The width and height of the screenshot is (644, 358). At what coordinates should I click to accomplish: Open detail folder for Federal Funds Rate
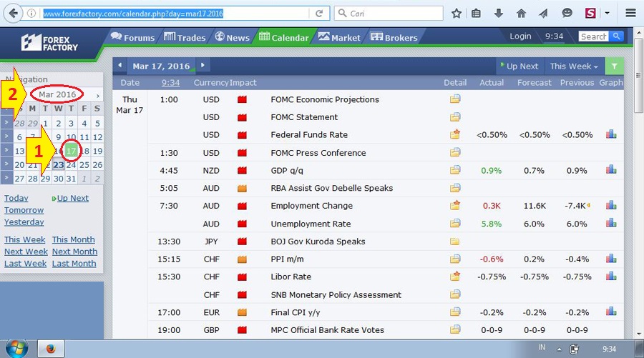(454, 134)
